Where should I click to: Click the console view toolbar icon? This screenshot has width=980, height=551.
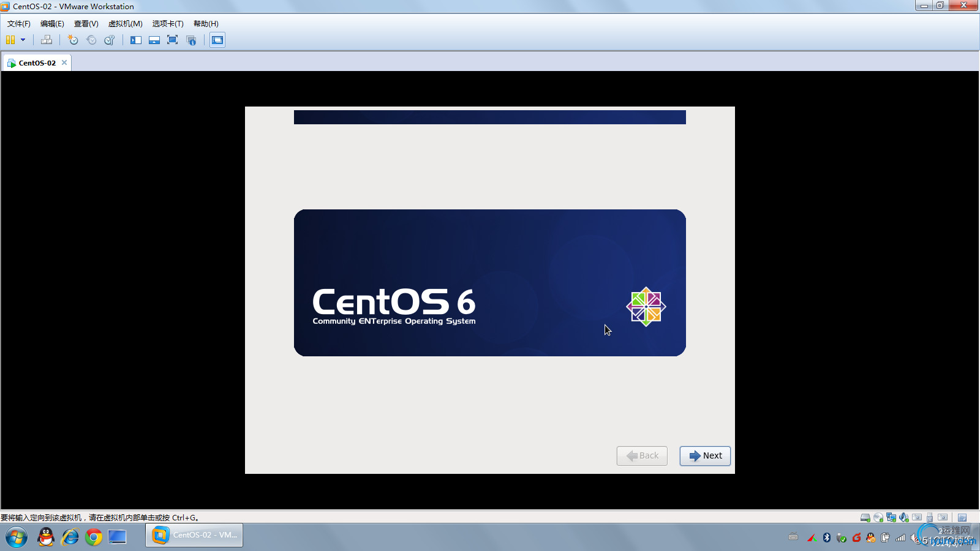point(217,40)
